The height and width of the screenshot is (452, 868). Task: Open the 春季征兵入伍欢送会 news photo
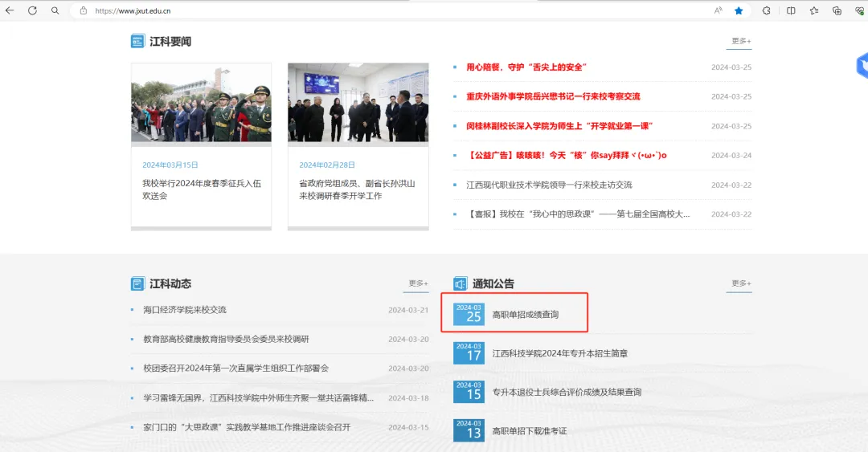(x=201, y=103)
